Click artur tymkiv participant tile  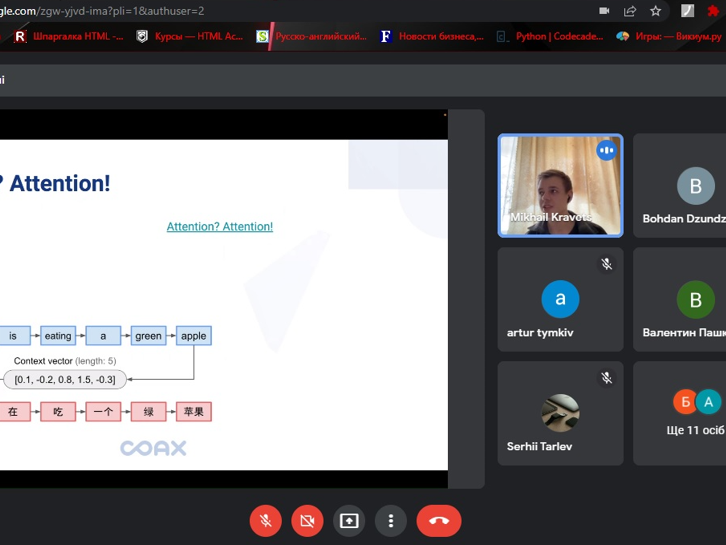(560, 299)
